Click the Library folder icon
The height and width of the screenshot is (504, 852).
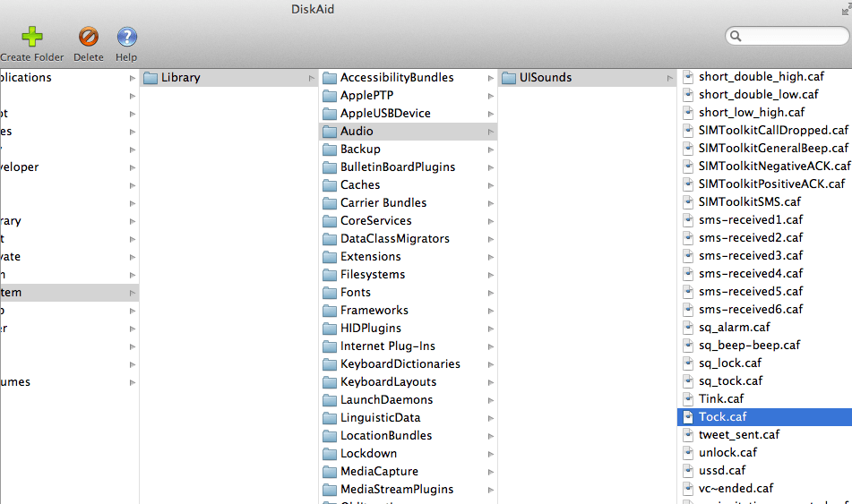tap(151, 78)
